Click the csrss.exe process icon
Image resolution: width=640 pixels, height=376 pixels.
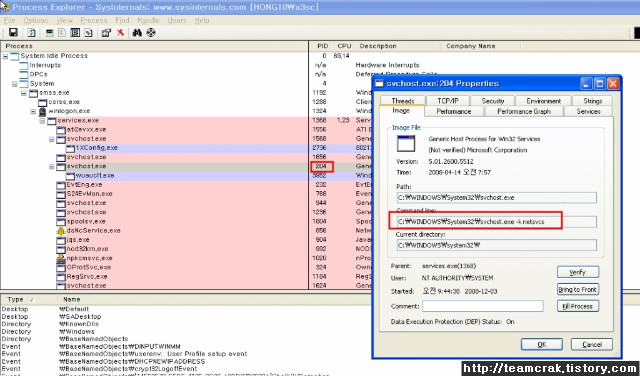42,102
